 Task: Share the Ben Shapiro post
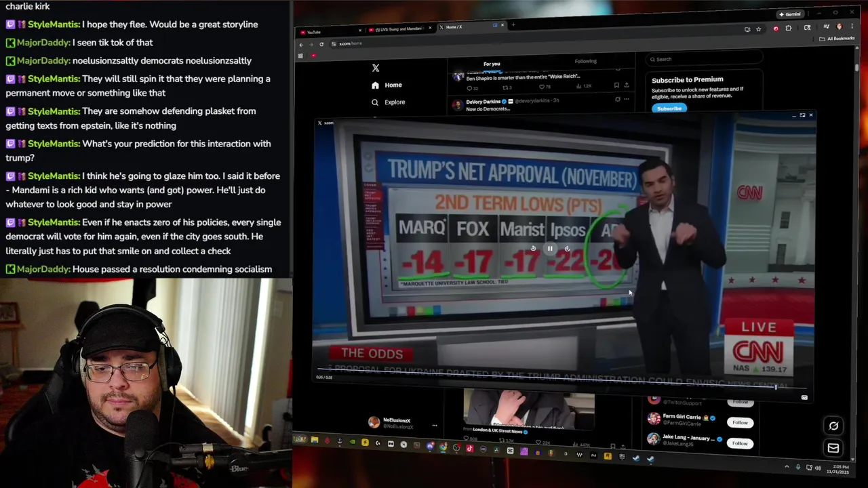pyautogui.click(x=627, y=85)
